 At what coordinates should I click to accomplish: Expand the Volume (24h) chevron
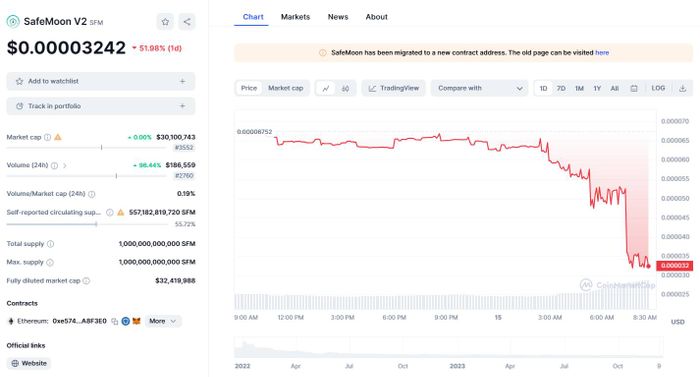pos(65,166)
